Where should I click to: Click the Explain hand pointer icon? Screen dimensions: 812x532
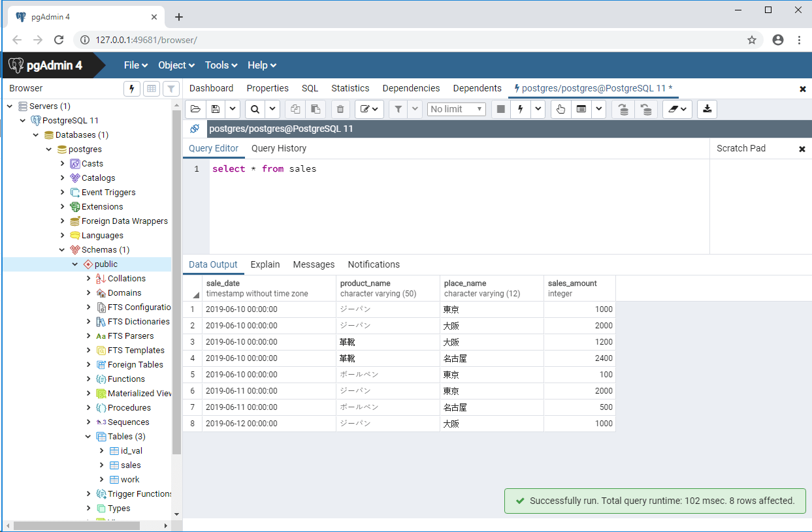coord(560,109)
